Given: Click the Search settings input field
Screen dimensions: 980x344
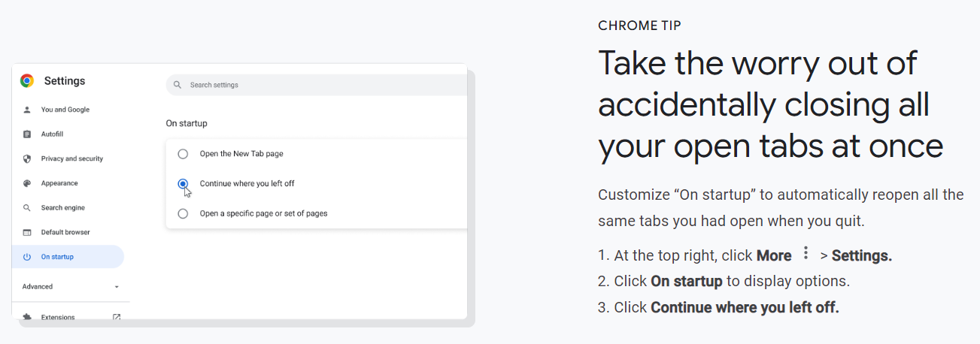Looking at the screenshot, I should point(317,85).
